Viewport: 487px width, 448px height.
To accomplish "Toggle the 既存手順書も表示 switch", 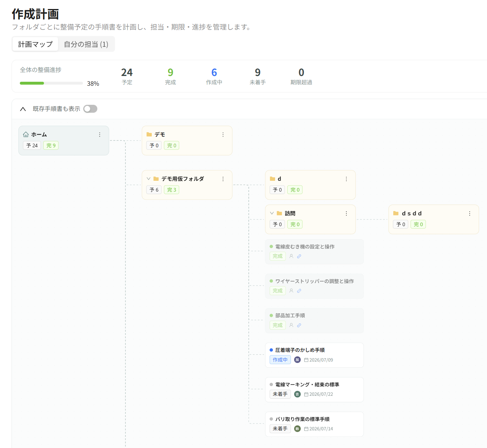I will pyautogui.click(x=90, y=109).
